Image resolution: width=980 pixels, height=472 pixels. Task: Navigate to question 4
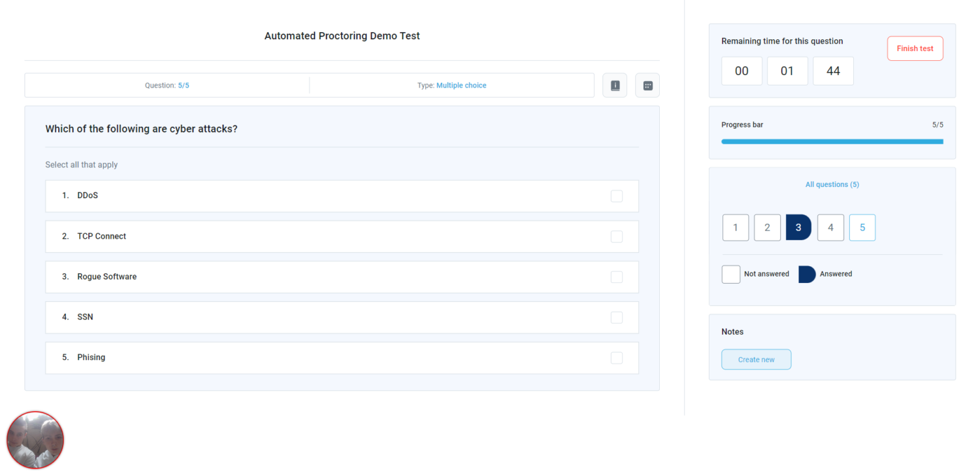pos(830,228)
